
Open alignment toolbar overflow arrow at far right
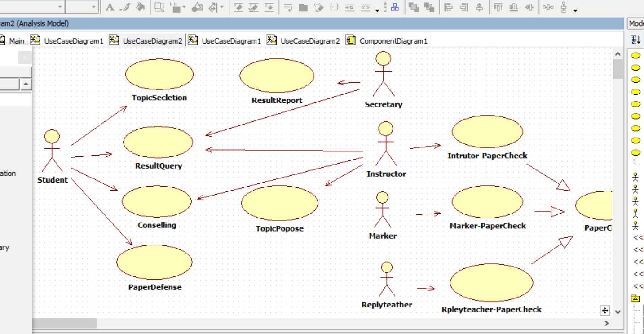coord(575,10)
